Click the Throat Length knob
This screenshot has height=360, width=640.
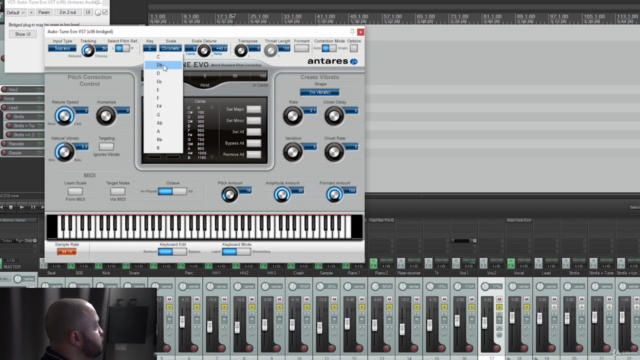(x=270, y=51)
